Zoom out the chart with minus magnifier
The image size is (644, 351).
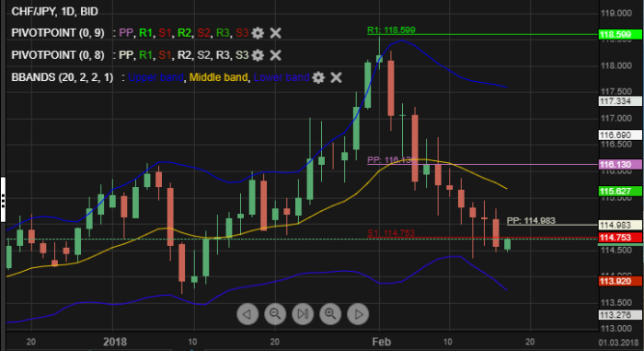tap(275, 314)
